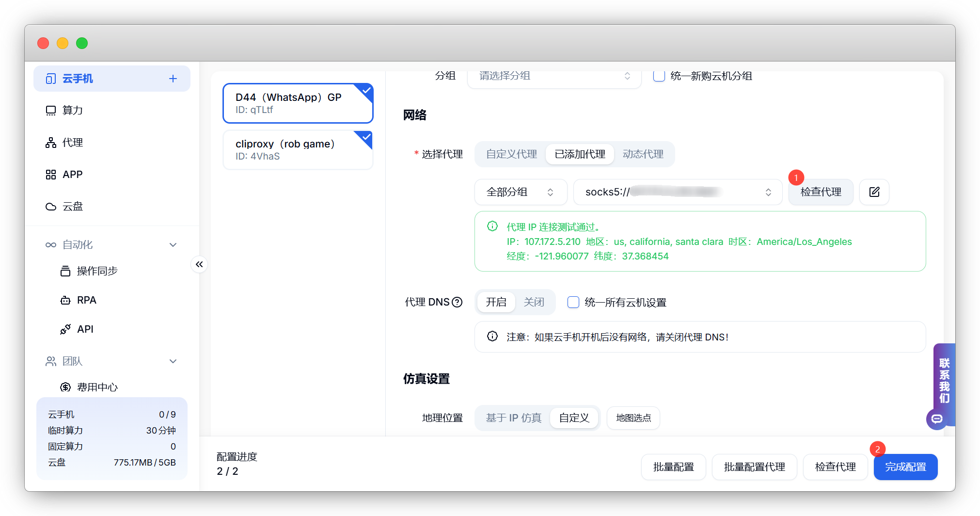Collapse the sidebar with double-chevron button
Viewport: 980px width, 516px height.
(x=199, y=264)
